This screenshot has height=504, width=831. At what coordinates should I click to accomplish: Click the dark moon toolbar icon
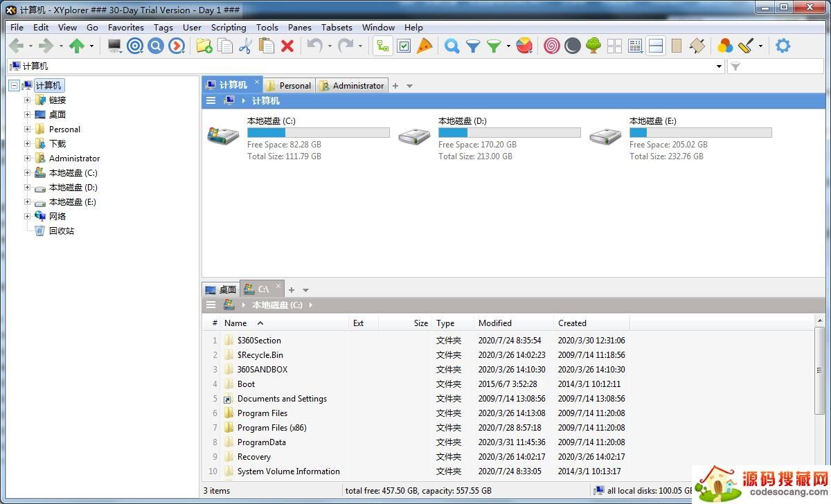click(x=572, y=46)
